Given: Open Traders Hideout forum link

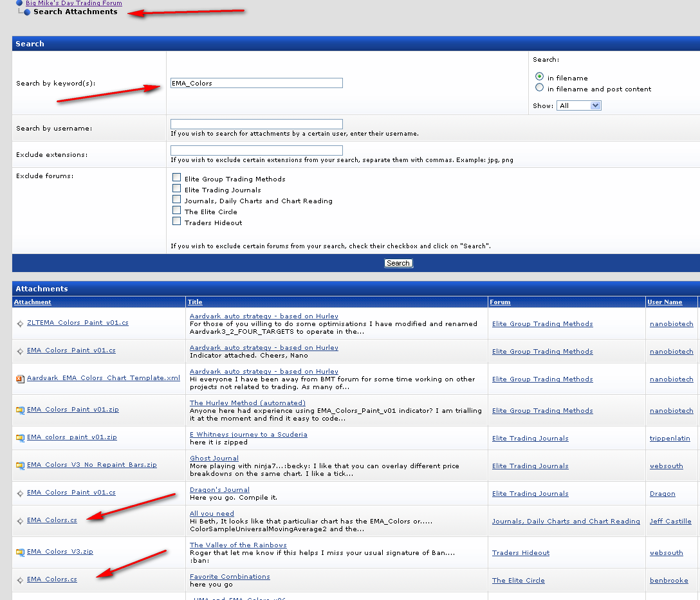Looking at the screenshot, I should coord(520,552).
